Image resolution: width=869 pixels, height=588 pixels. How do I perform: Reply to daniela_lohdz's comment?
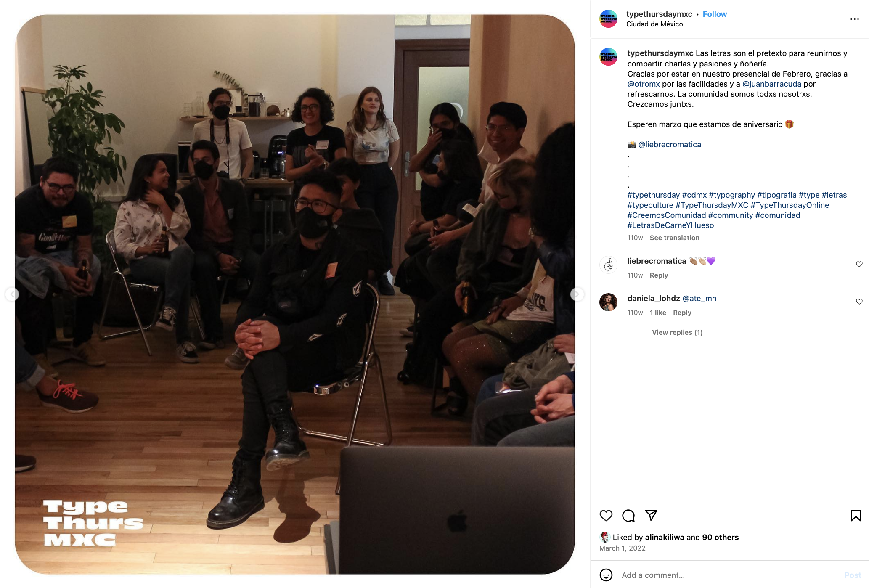[682, 313]
